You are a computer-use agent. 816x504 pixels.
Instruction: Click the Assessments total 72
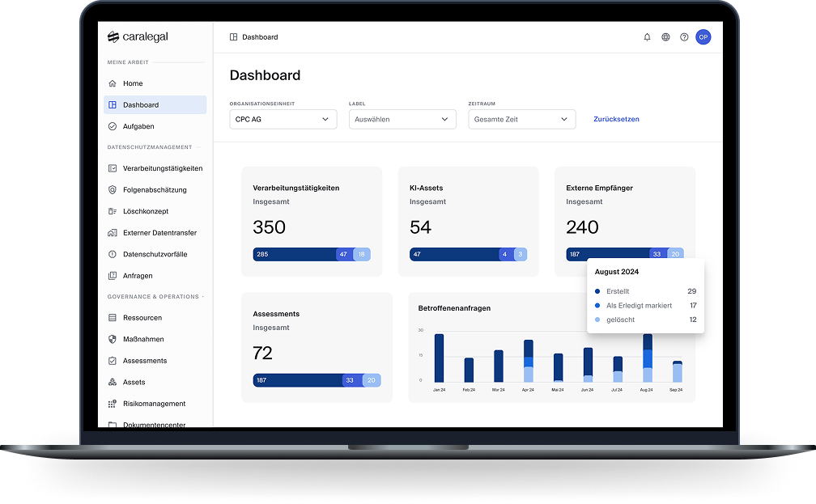tap(262, 354)
